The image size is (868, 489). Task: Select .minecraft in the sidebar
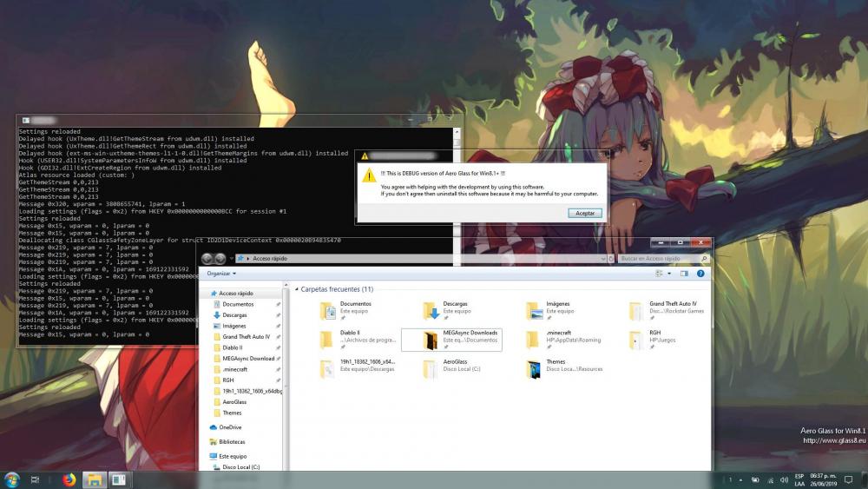pyautogui.click(x=234, y=369)
